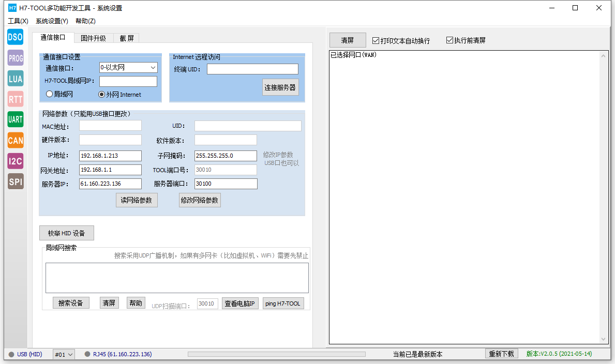Minimize the H7-TOOL window
The width and height of the screenshot is (615, 364).
(x=552, y=8)
